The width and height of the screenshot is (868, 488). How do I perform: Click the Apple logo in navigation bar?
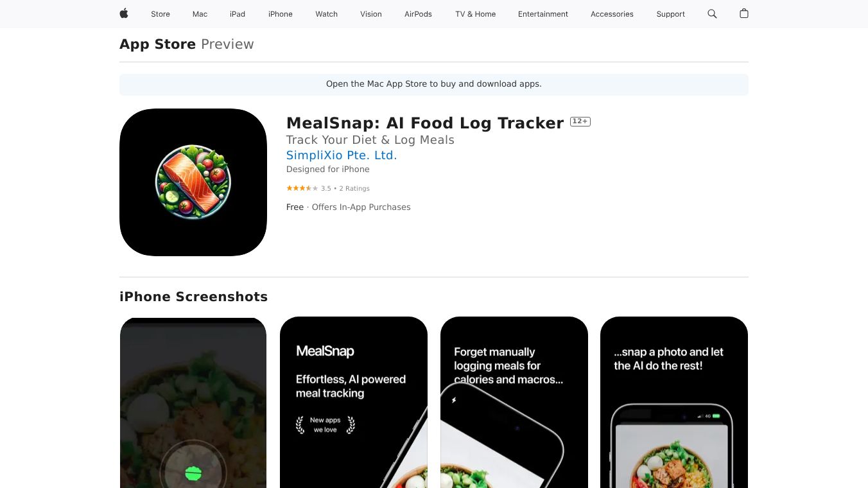click(124, 13)
